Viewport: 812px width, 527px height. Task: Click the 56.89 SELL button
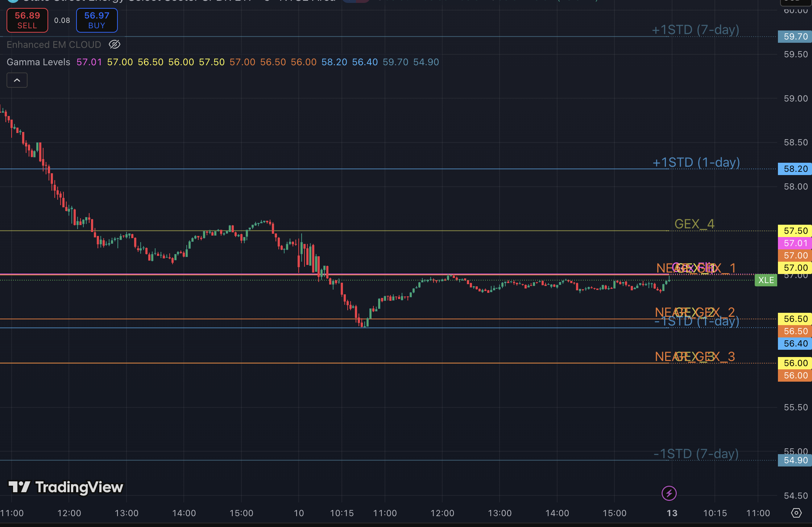(27, 20)
